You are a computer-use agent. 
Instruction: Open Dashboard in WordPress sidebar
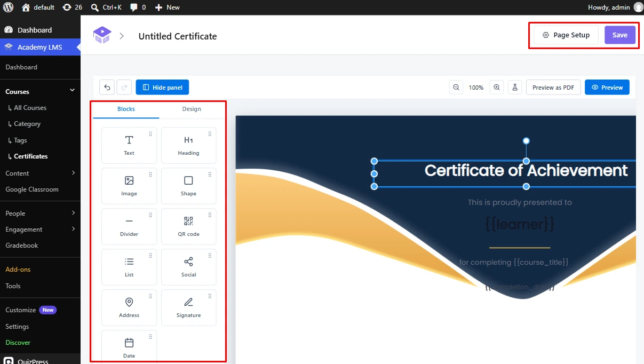click(40, 30)
